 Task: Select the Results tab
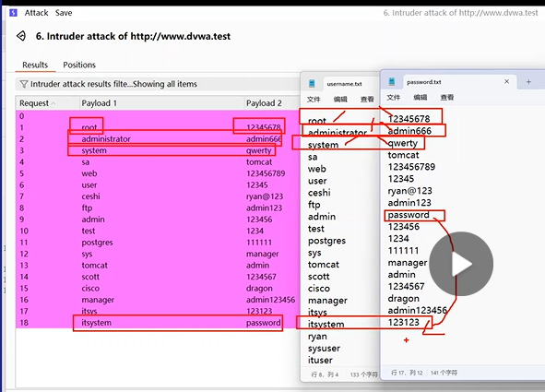[35, 65]
